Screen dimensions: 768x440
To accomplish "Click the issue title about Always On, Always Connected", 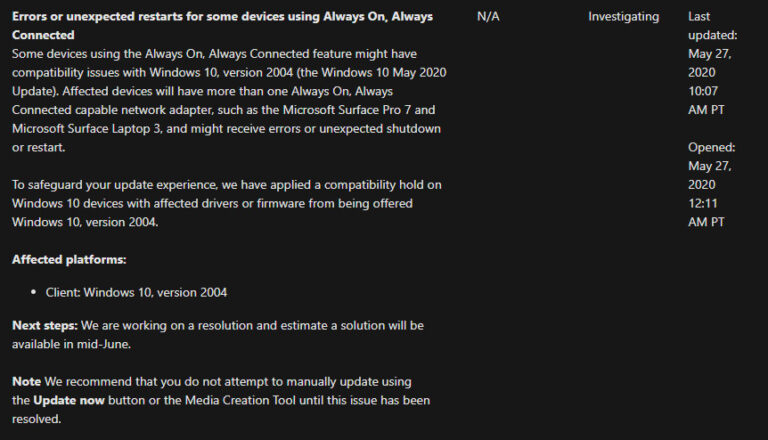I will (x=222, y=25).
